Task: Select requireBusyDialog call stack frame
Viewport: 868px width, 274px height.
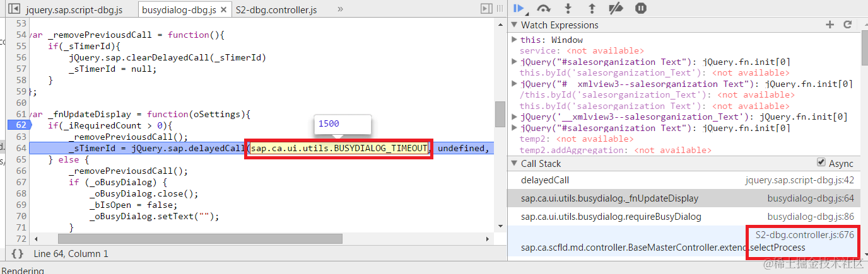Action: tap(683, 217)
